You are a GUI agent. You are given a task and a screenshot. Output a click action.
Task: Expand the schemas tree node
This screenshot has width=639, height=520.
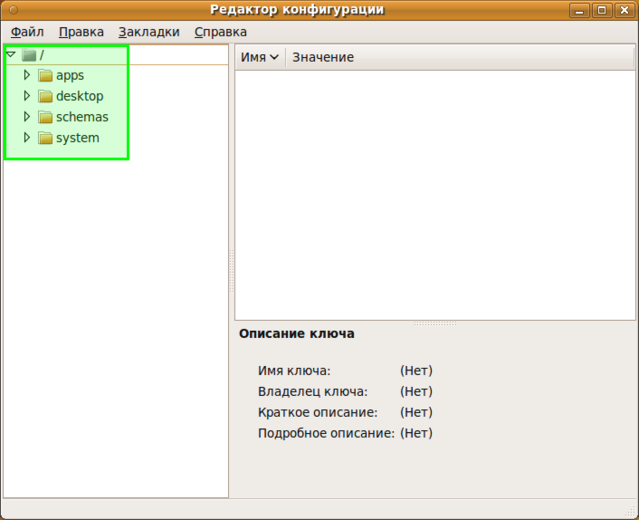point(27,117)
